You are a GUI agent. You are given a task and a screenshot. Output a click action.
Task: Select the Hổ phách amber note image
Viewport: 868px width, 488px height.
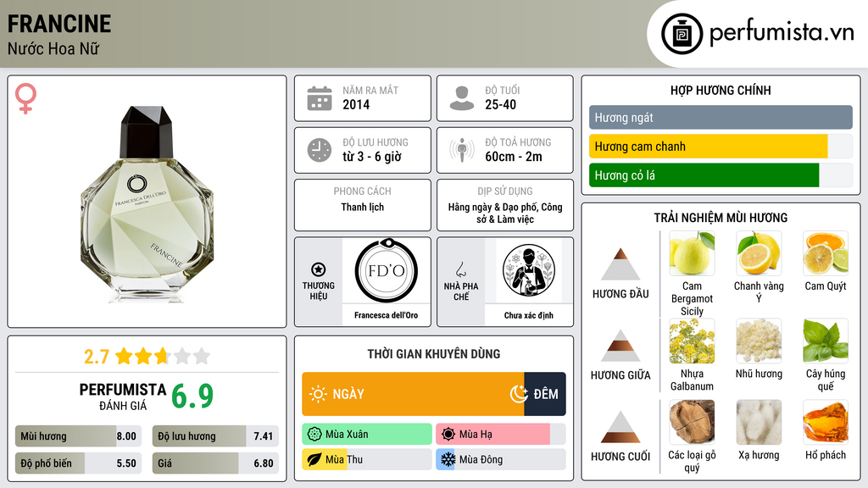click(826, 422)
